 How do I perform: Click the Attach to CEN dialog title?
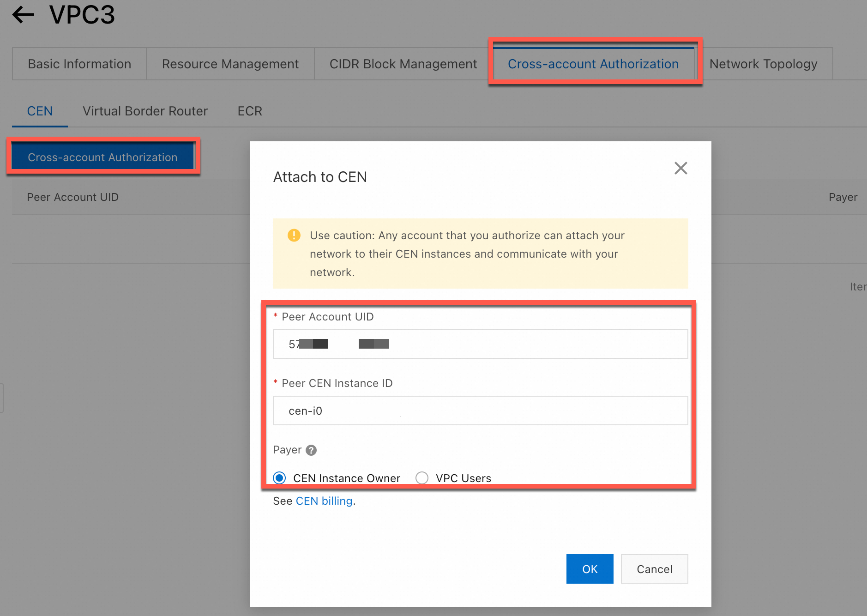click(320, 177)
